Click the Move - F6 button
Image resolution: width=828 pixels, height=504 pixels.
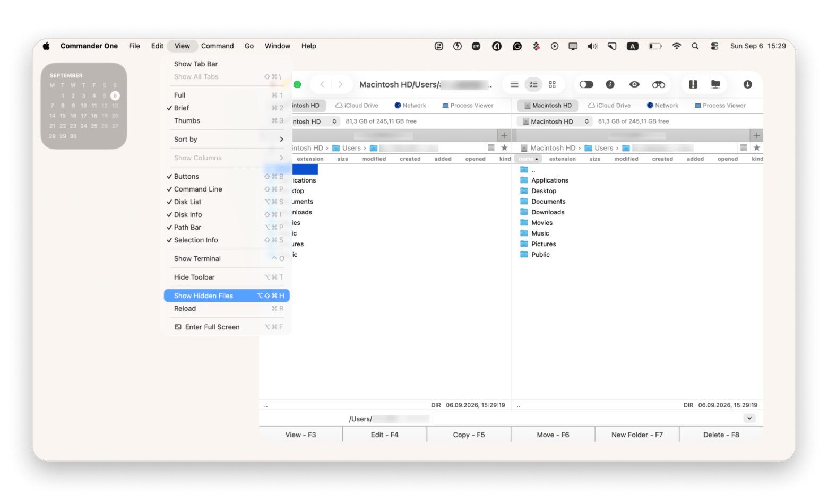(x=553, y=435)
